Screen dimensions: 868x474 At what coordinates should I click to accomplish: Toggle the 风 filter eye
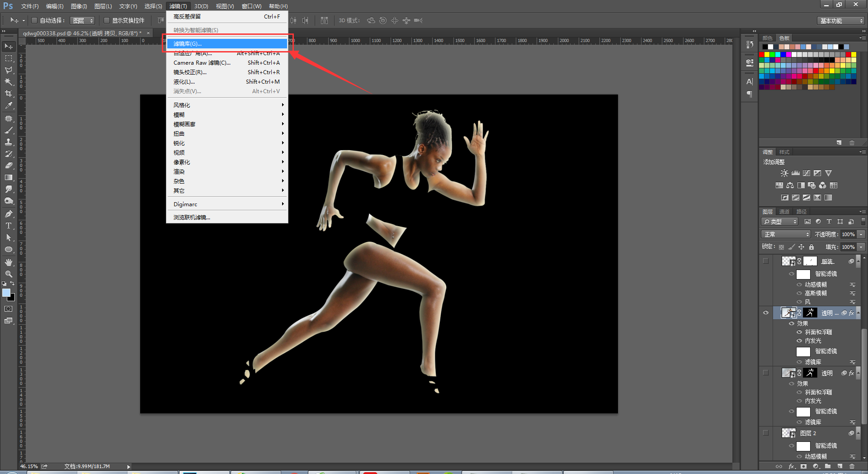(799, 302)
